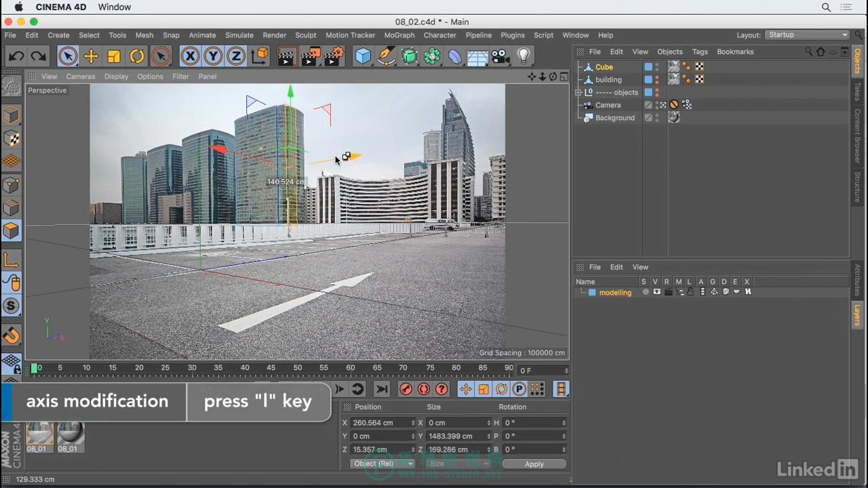Click the Position X field stepper arrows
This screenshot has height=488, width=868.
point(413,423)
